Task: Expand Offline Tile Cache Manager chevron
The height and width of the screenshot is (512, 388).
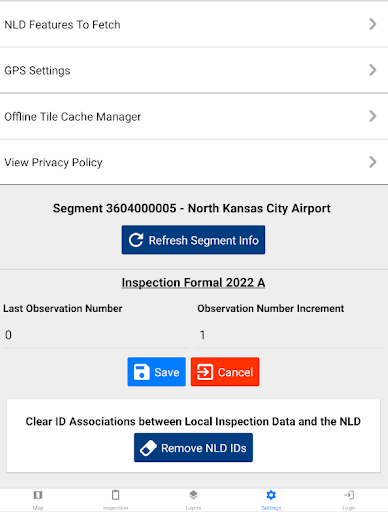Action: click(373, 116)
